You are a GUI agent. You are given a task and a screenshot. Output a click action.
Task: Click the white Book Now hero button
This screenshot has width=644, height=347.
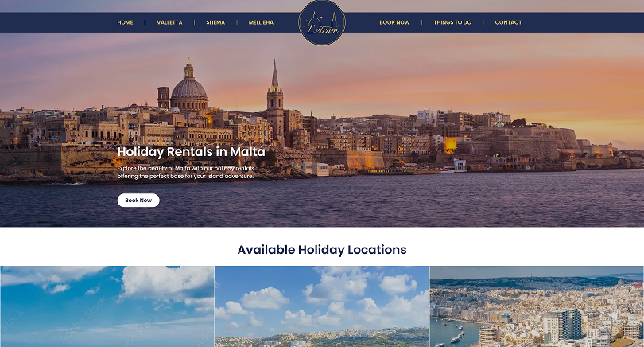pos(138,201)
